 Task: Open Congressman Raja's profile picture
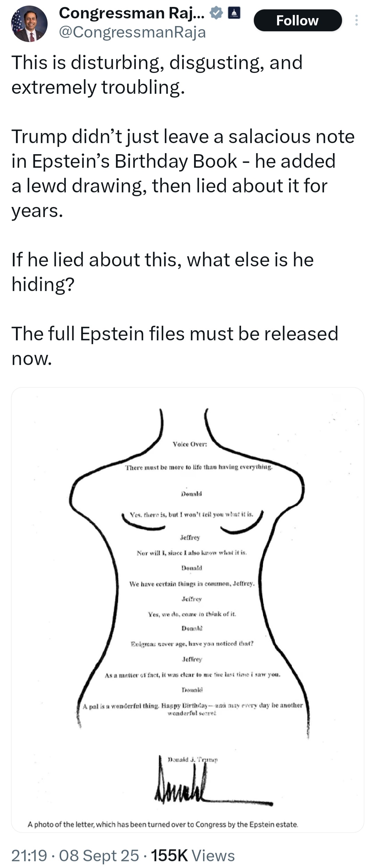click(x=30, y=24)
